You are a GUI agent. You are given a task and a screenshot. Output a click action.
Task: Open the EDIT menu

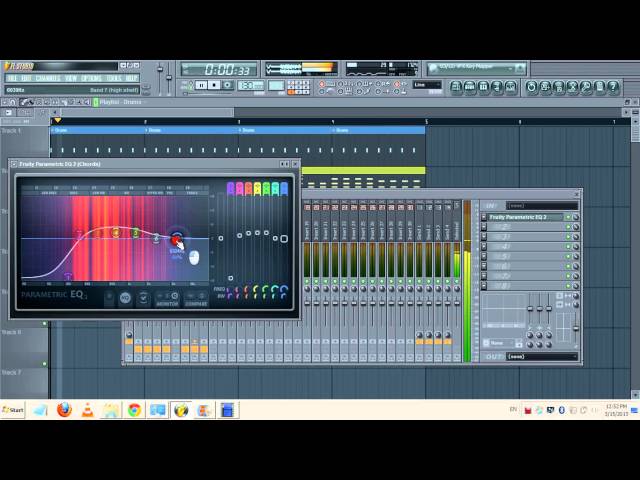26,78
